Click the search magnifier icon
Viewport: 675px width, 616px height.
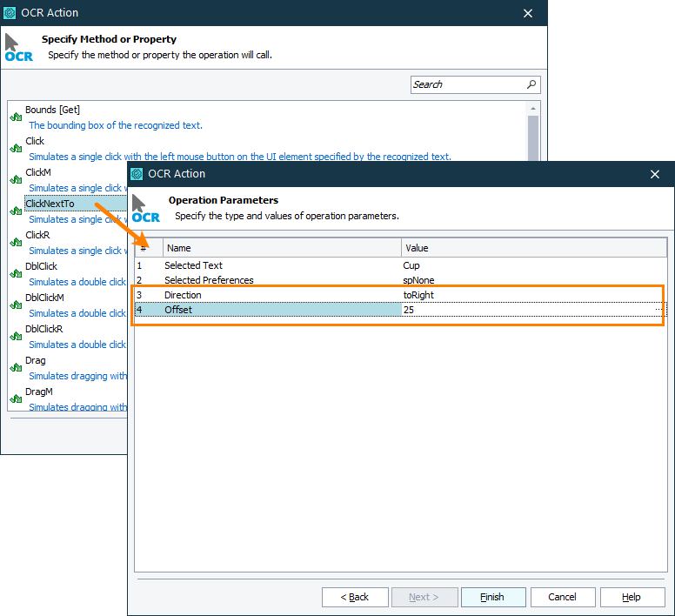coord(531,84)
